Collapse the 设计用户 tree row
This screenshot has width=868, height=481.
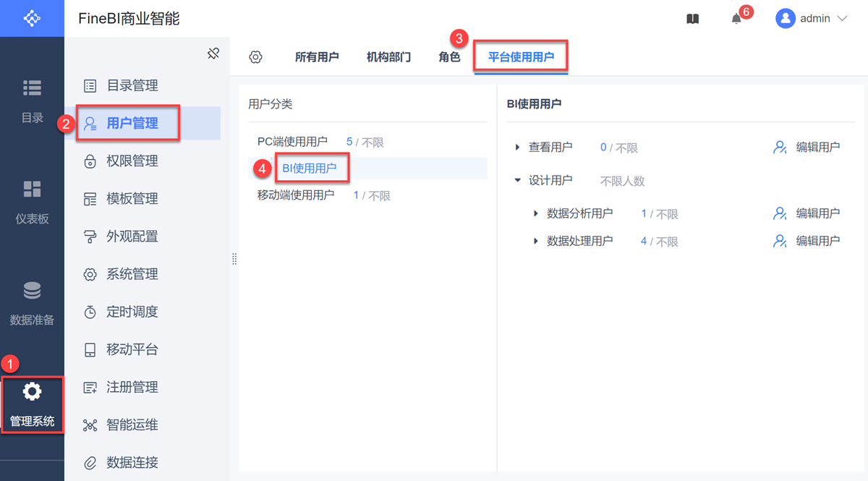pyautogui.click(x=517, y=181)
